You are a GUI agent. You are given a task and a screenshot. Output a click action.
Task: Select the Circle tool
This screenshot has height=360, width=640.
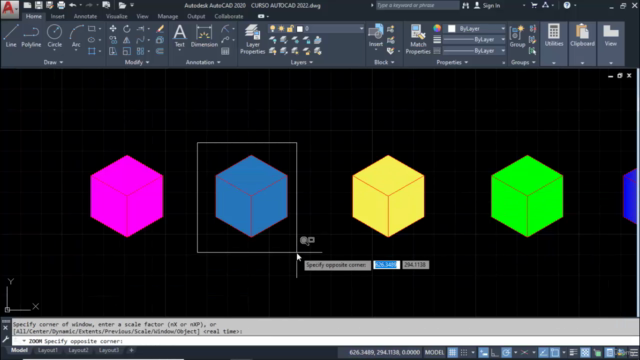tap(54, 36)
